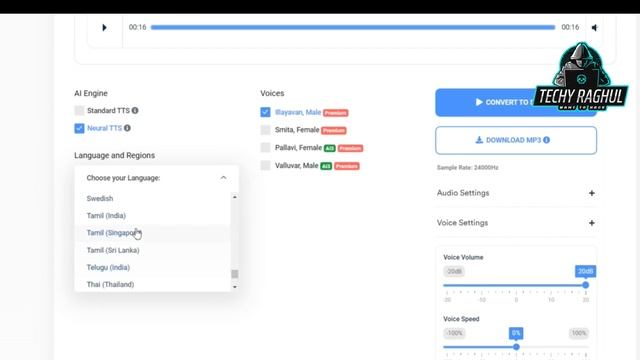Click the Voice Speed slider handle

(516, 347)
